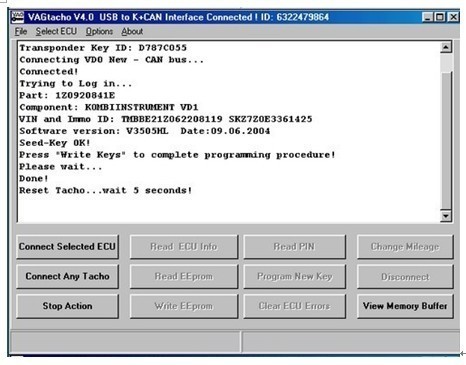Click the Read PIN button
The image size is (466, 365).
pos(294,247)
